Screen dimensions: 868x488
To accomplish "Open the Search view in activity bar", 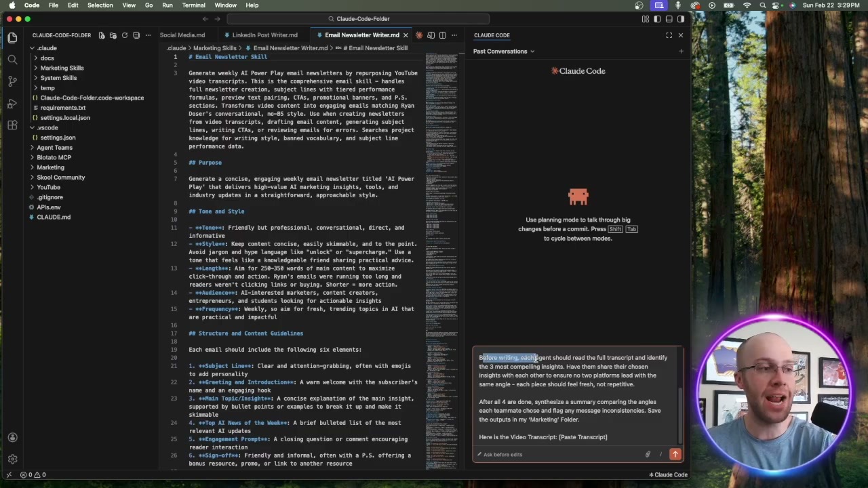I will [12, 60].
